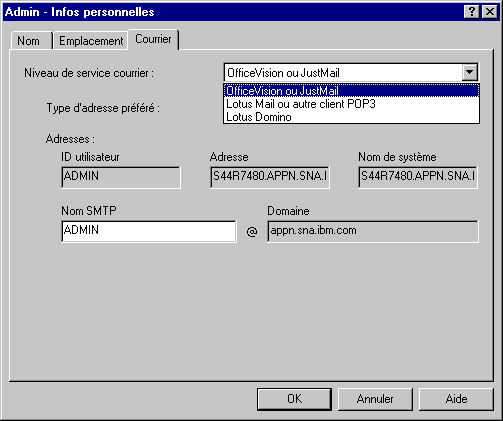
Task: Click the Domaine field appn.sna.ibm.com
Action: coord(373,231)
